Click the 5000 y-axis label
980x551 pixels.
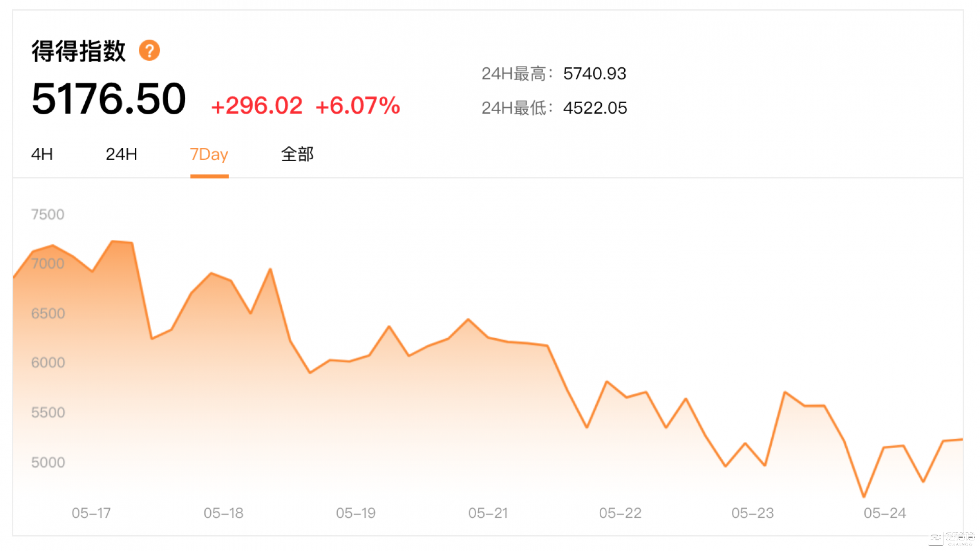pyautogui.click(x=48, y=462)
